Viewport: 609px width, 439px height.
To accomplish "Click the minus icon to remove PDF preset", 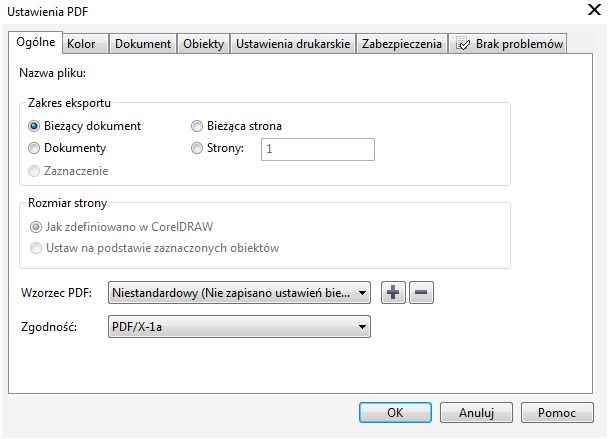I will click(x=421, y=293).
